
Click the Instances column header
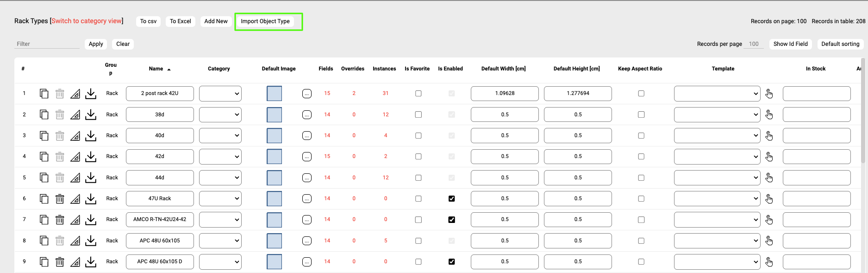coord(384,69)
